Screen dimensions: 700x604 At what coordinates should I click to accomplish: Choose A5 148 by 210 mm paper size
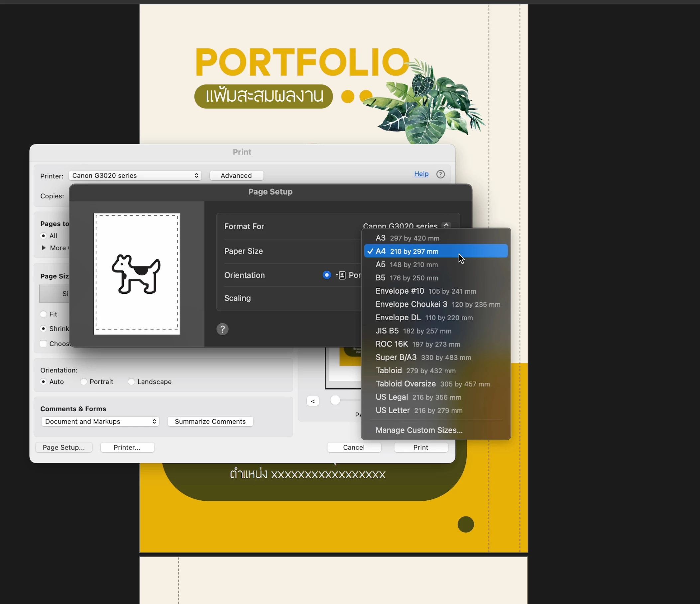point(407,265)
